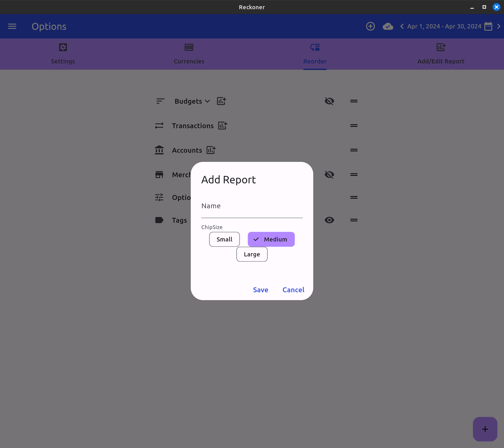This screenshot has width=504, height=448.
Task: Expand the date range navigation chevron
Action: (499, 26)
